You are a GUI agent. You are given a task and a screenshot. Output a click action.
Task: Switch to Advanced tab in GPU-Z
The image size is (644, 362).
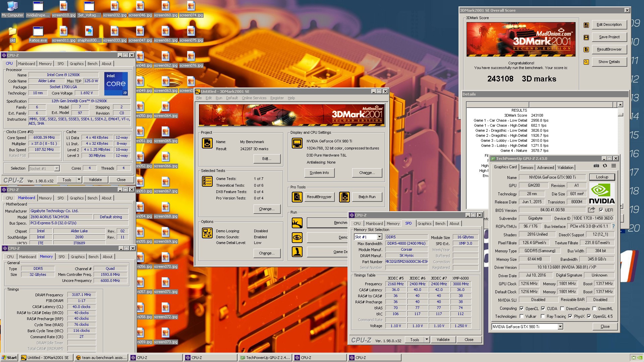pos(545,168)
